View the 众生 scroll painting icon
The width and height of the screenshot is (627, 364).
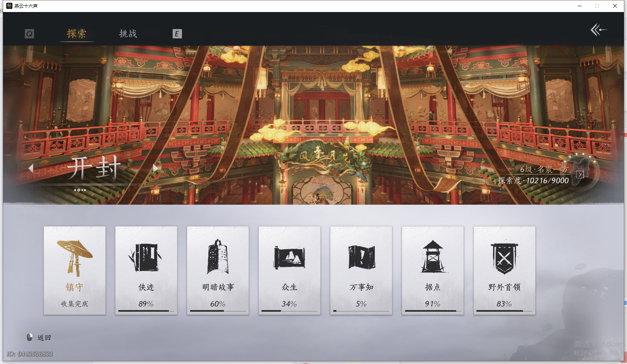(289, 256)
